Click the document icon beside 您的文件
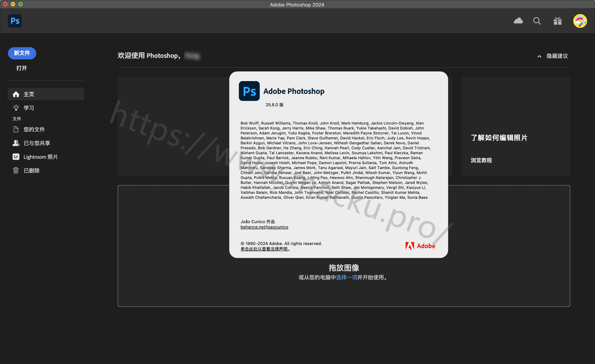The image size is (595, 364). click(x=16, y=129)
